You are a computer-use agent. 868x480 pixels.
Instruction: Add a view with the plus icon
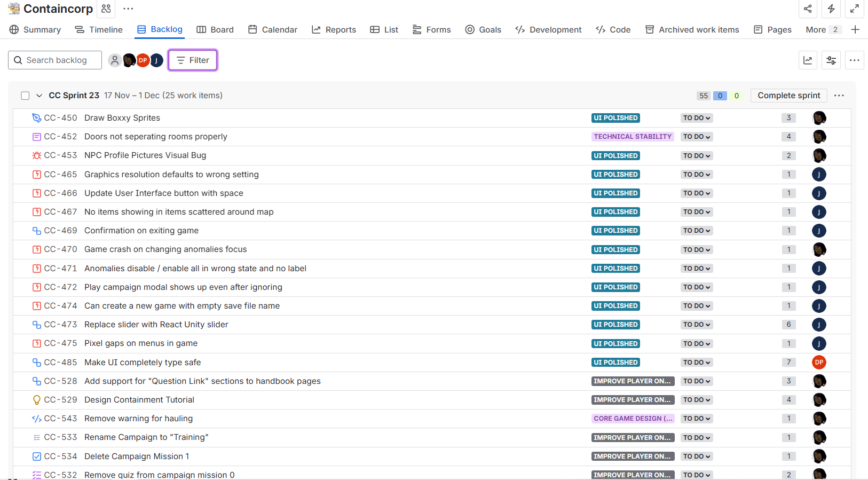coord(855,30)
